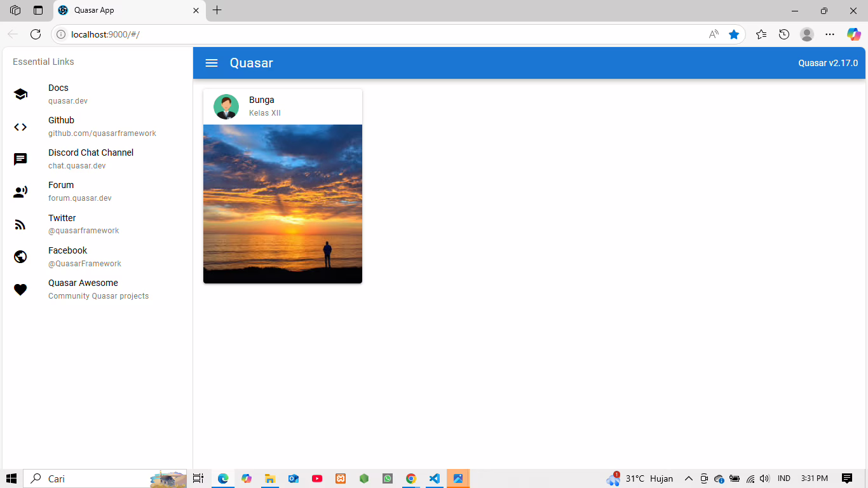The image size is (868, 488).
Task: Click the Essential Links heading
Action: [43, 62]
